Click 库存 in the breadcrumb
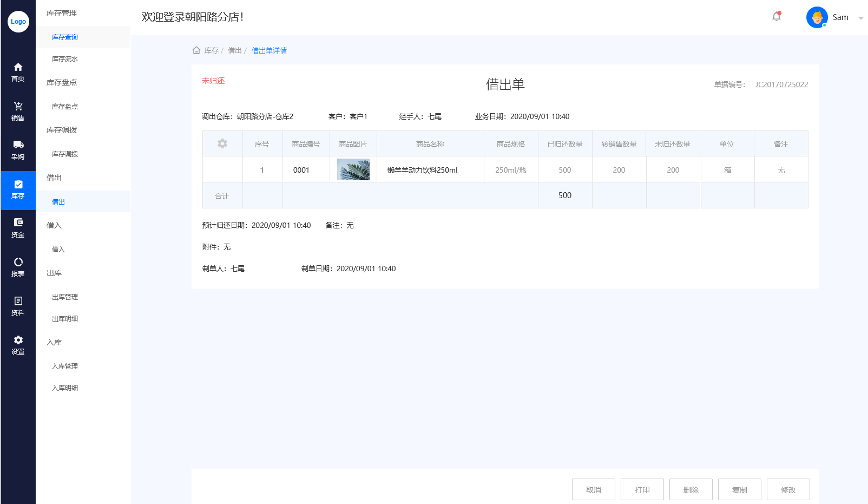The height and width of the screenshot is (504, 868). click(212, 50)
